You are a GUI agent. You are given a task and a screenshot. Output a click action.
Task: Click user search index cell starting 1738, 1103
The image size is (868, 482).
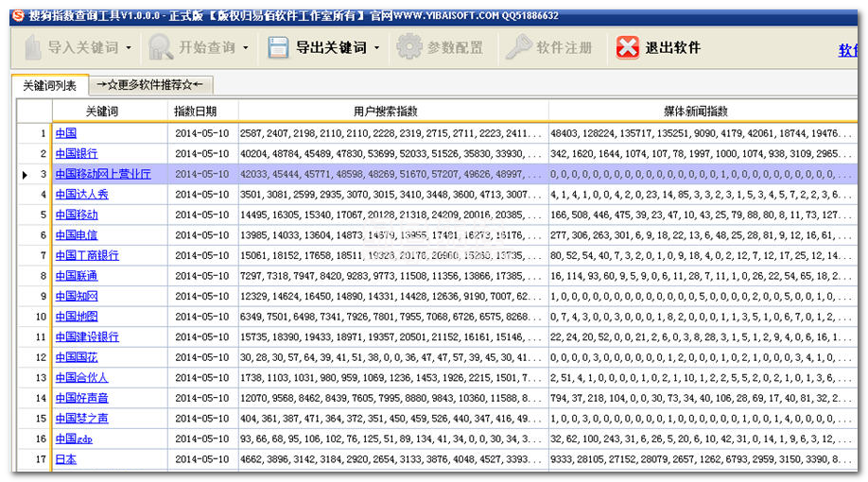pyautogui.click(x=393, y=377)
